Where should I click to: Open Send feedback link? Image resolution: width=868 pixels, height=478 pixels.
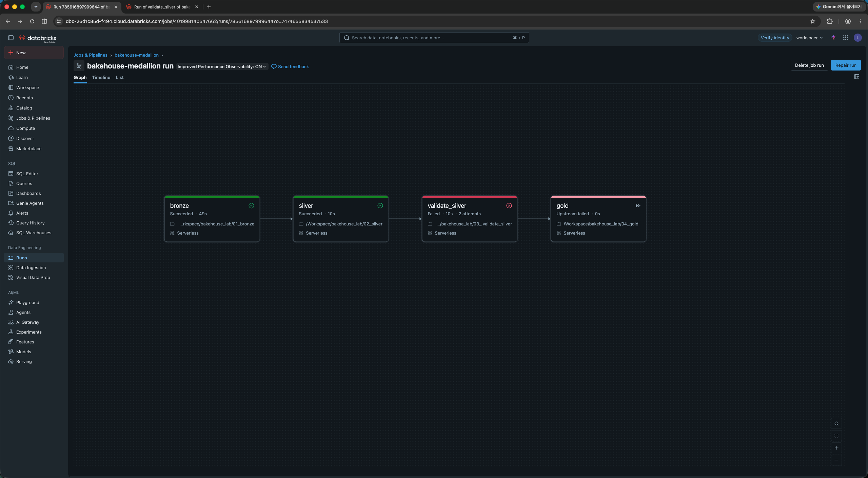[290, 66]
